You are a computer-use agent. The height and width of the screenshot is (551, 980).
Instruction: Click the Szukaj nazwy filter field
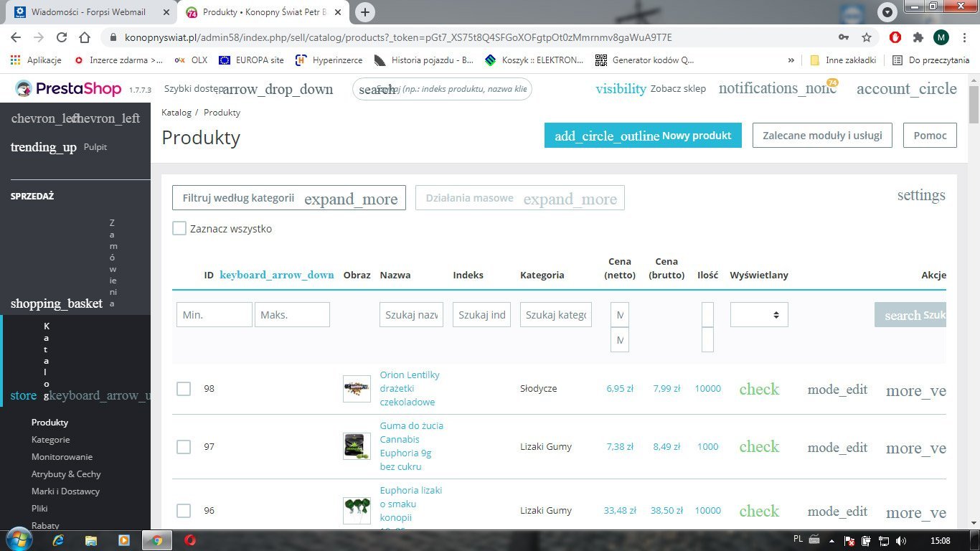pos(411,314)
